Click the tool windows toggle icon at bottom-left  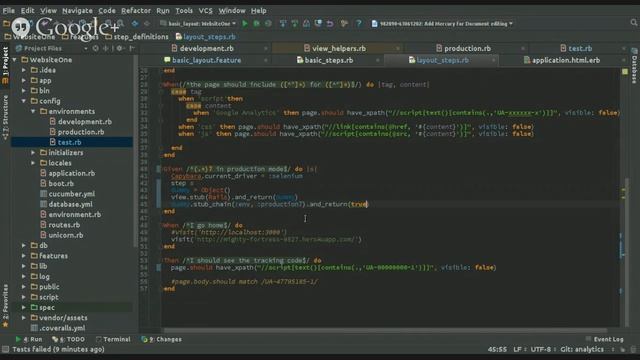click(5, 349)
